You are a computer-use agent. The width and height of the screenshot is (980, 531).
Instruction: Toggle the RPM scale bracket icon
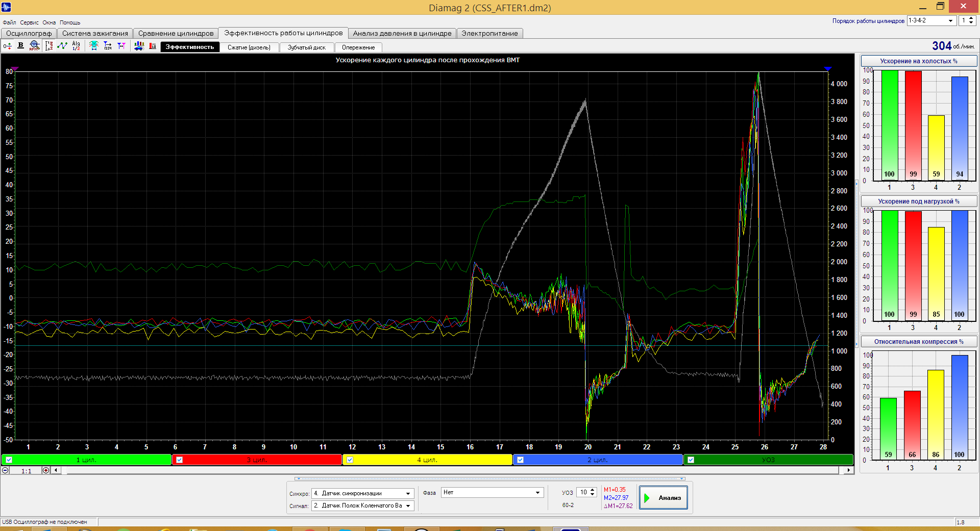49,46
